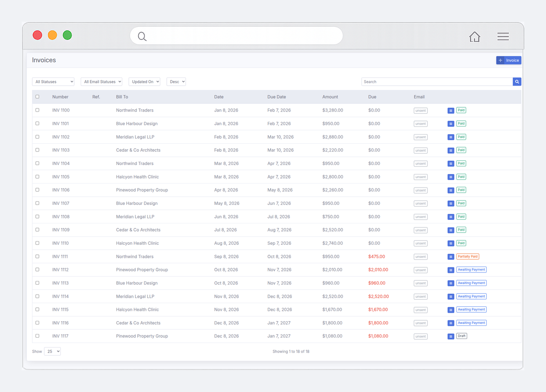Click the Showing 1 to 18 of 18 text

291,352
